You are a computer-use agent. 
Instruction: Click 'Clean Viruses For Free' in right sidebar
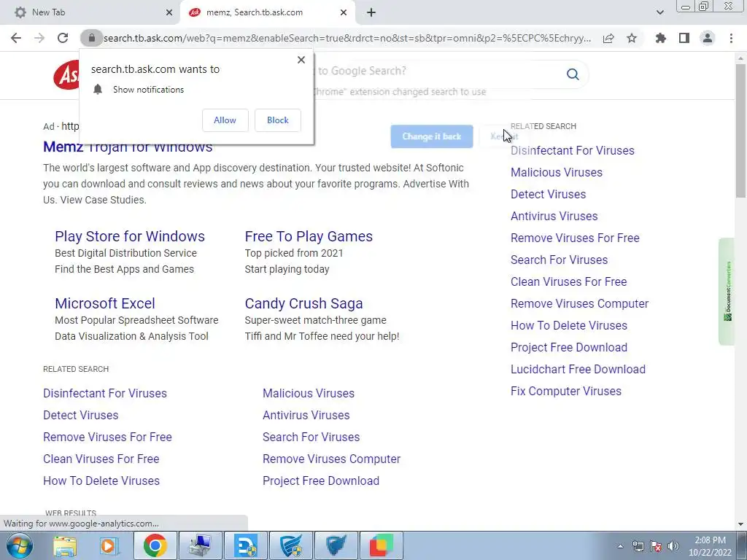pyautogui.click(x=569, y=282)
